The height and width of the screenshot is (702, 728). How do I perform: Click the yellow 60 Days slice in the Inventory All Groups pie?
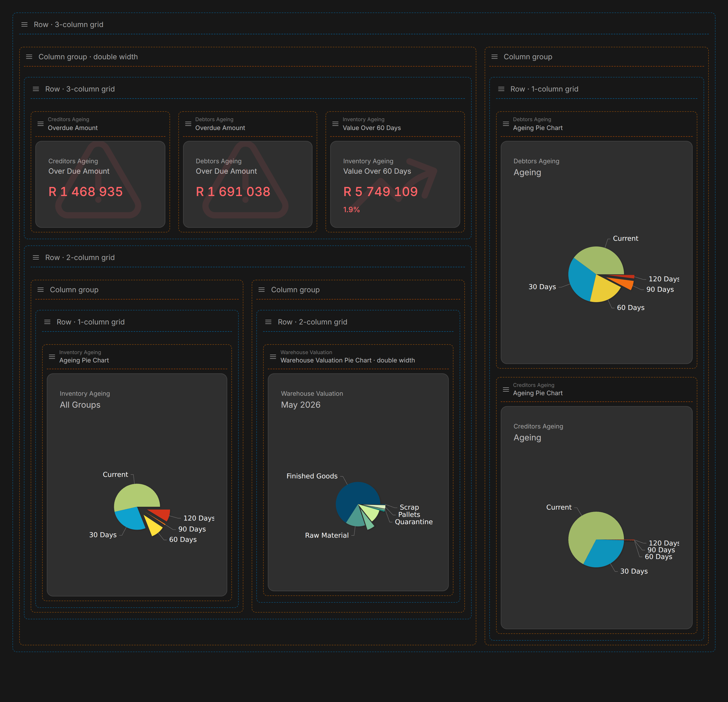tap(153, 525)
